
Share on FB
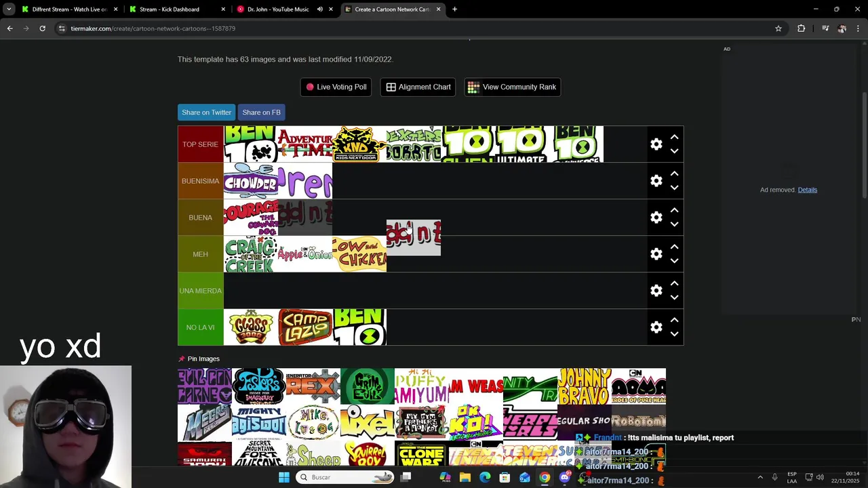pyautogui.click(x=261, y=113)
